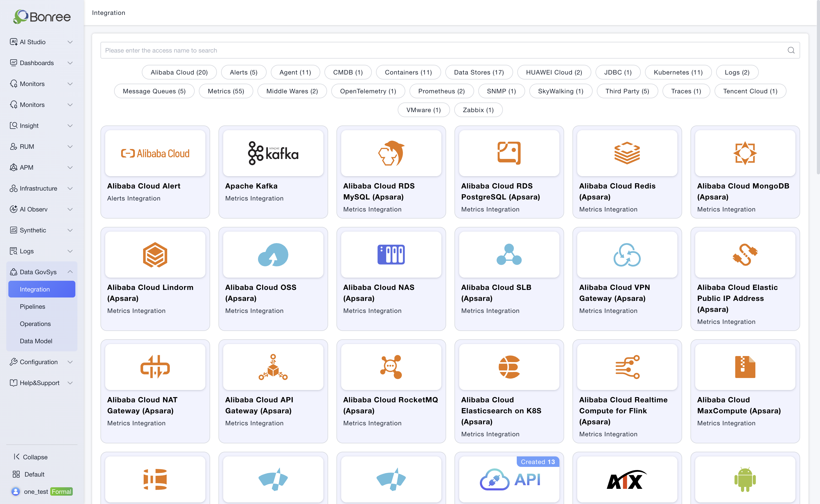Filter by Tencent Cloud (1) tag
Image resolution: width=820 pixels, height=504 pixels.
tap(750, 91)
